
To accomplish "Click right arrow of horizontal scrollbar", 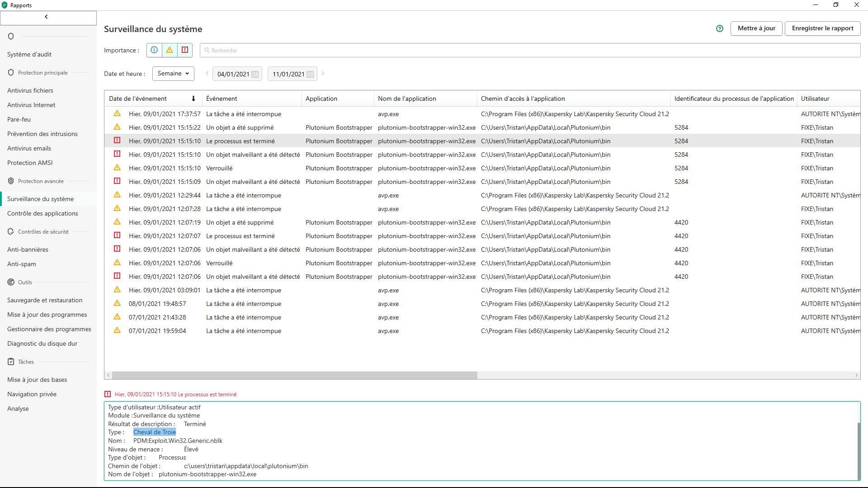I will pos(856,375).
